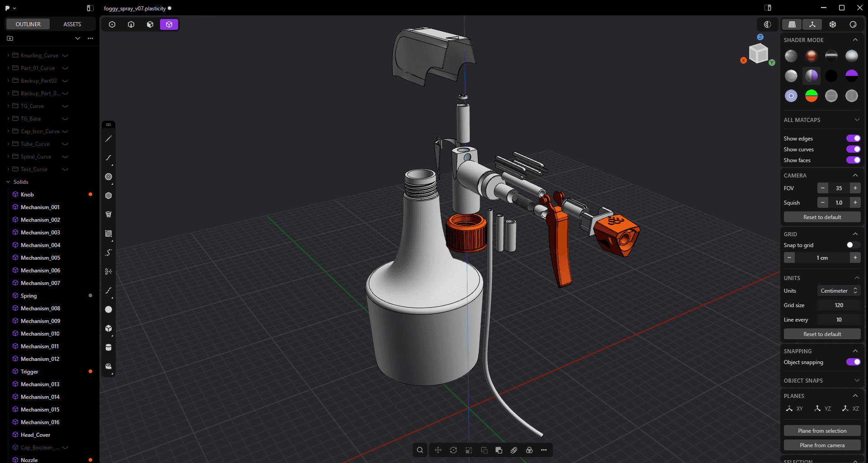Turn off Show edges switch
This screenshot has width=868, height=463.
coord(853,138)
